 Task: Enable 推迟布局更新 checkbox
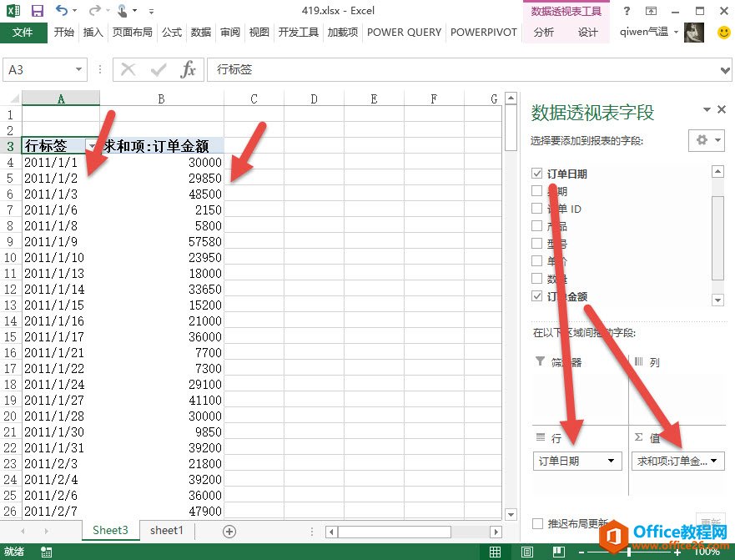(x=538, y=523)
